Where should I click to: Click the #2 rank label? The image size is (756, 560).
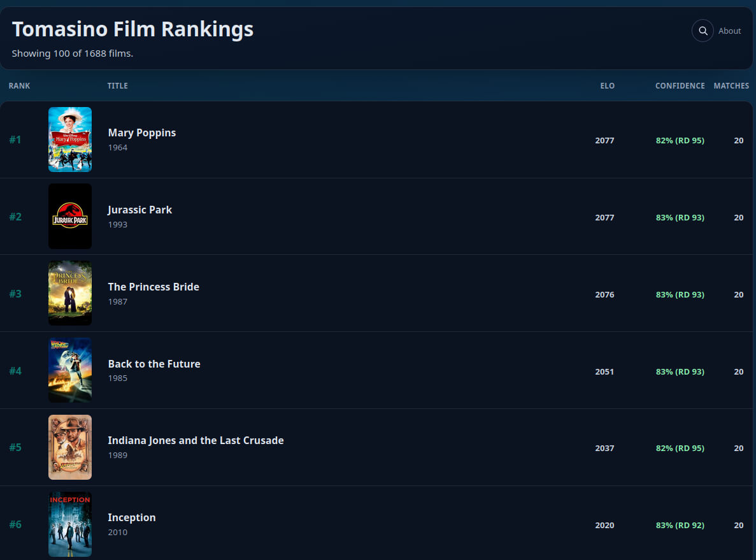tap(15, 217)
